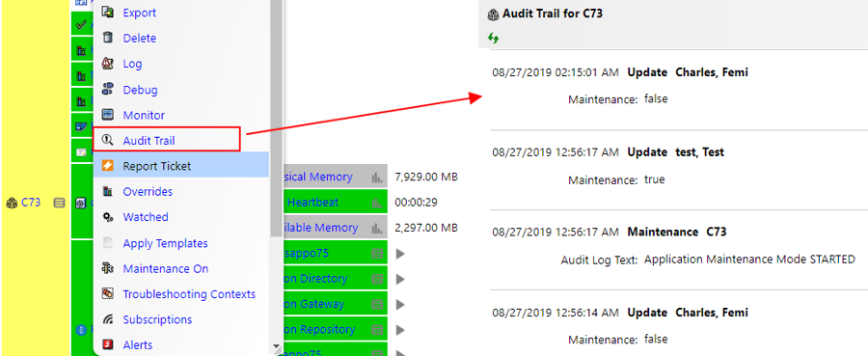Open the Physical Memory link
The height and width of the screenshot is (356, 868).
pyautogui.click(x=317, y=177)
